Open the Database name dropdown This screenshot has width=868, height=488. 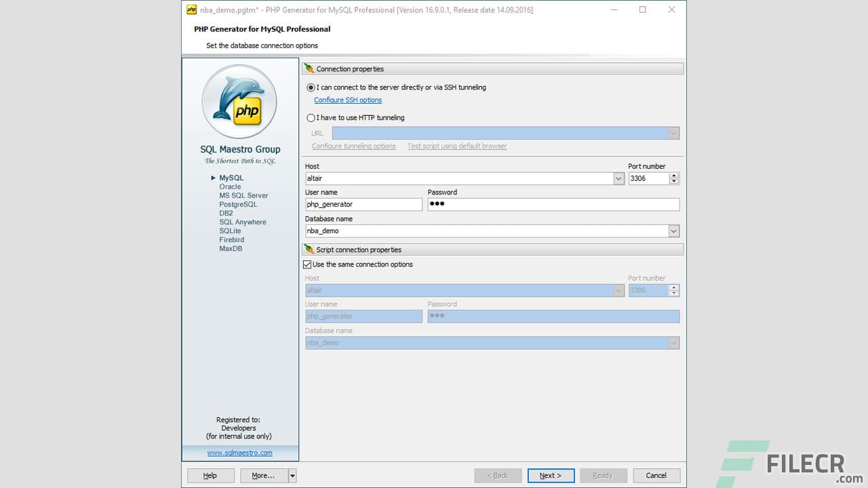click(x=673, y=230)
